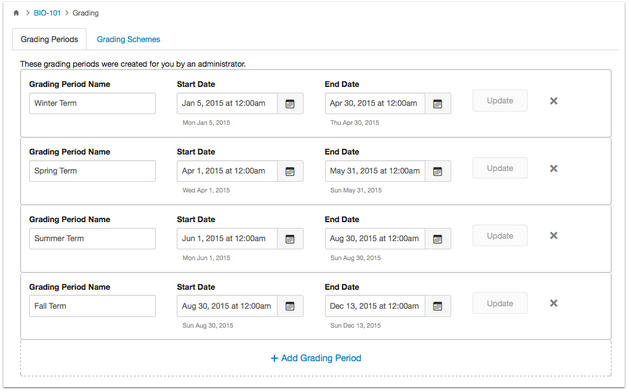Click the home icon in breadcrumb
Image resolution: width=629 pixels, height=392 pixels.
tap(16, 13)
